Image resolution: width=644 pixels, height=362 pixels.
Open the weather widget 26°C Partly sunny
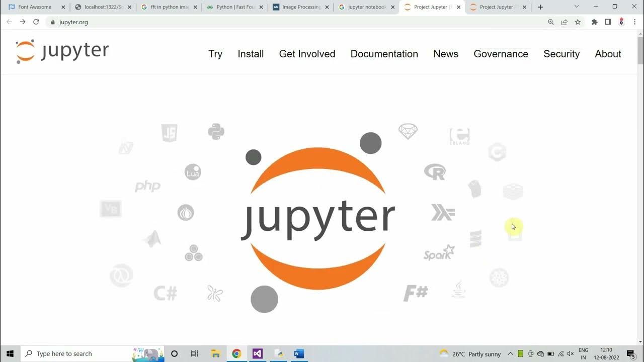[470, 354]
